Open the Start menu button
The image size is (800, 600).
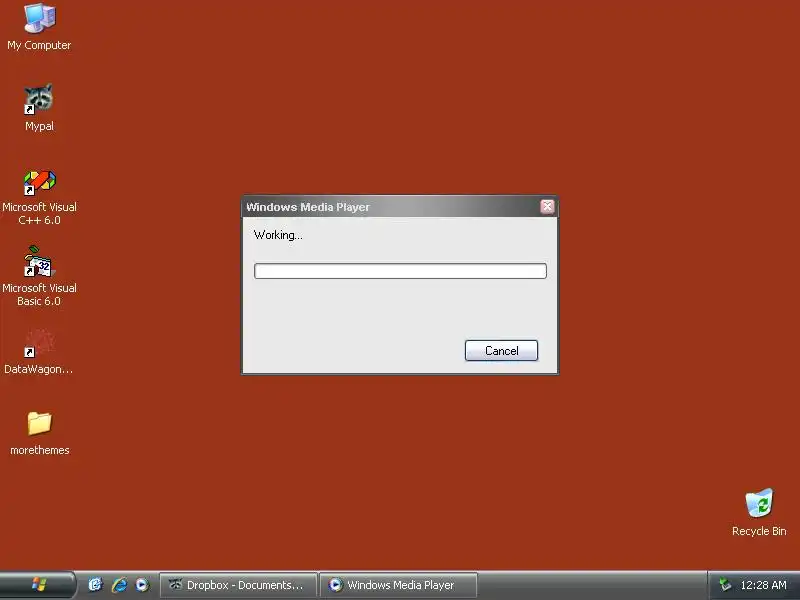click(x=38, y=585)
